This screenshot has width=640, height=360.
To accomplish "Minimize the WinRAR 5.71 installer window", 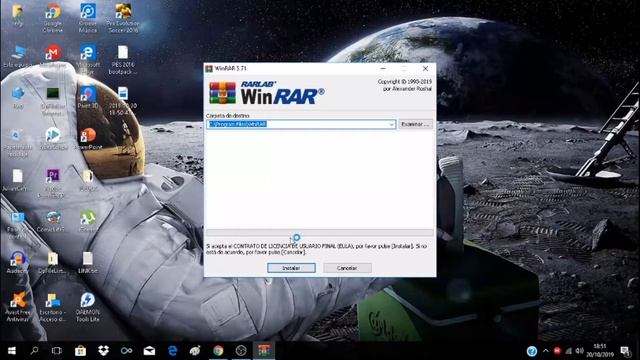I will (383, 69).
